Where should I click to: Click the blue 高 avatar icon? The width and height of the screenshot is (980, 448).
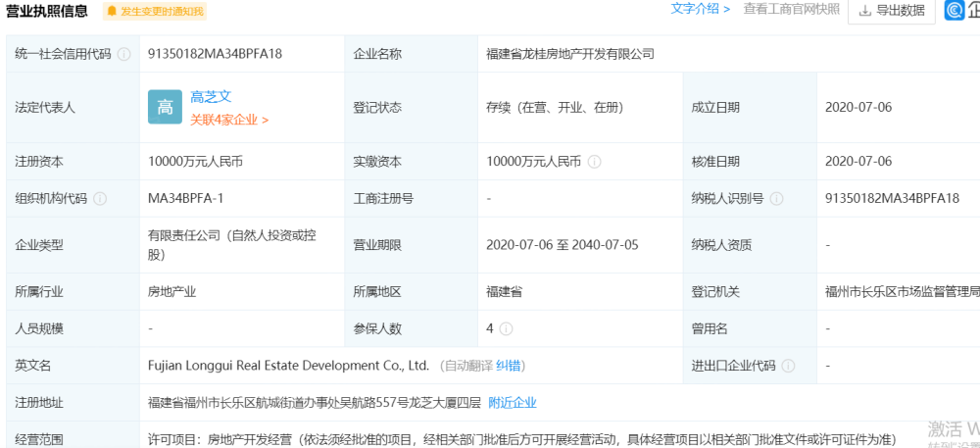point(165,107)
